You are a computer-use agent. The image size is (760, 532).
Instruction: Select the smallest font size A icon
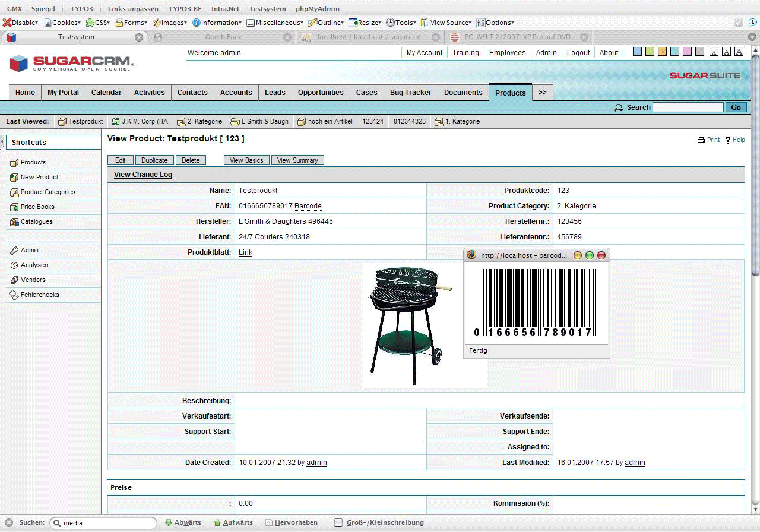tap(714, 52)
